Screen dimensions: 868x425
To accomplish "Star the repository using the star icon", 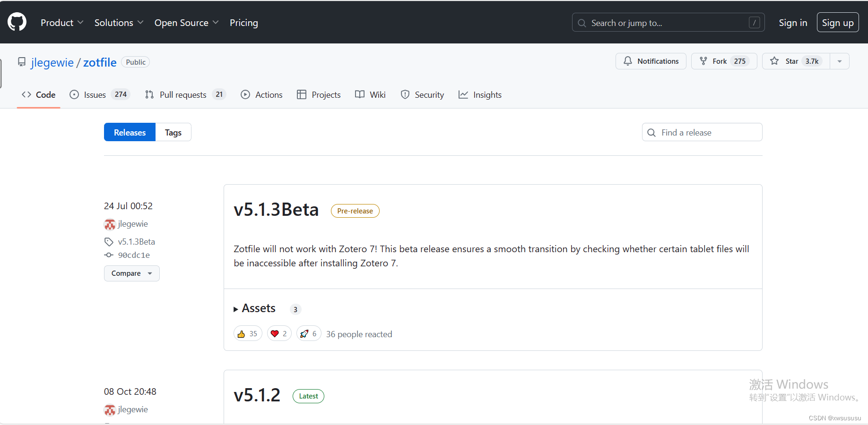I will [774, 61].
